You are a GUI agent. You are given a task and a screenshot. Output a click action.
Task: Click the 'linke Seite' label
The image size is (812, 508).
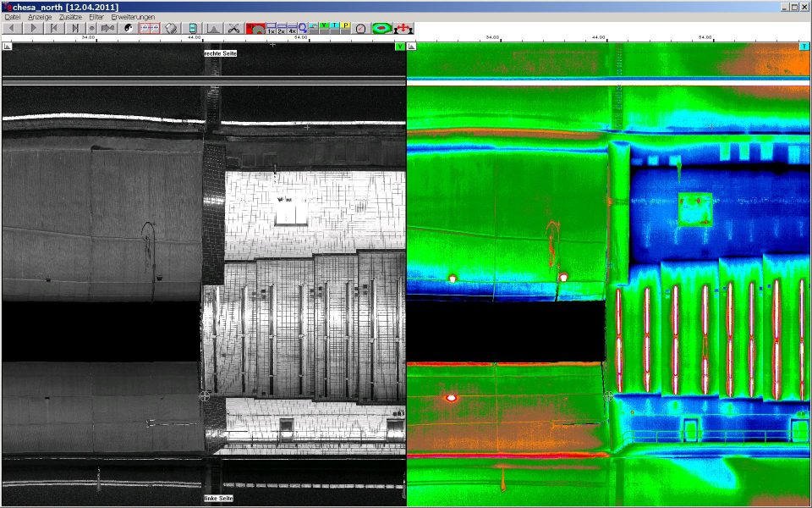coord(219,499)
